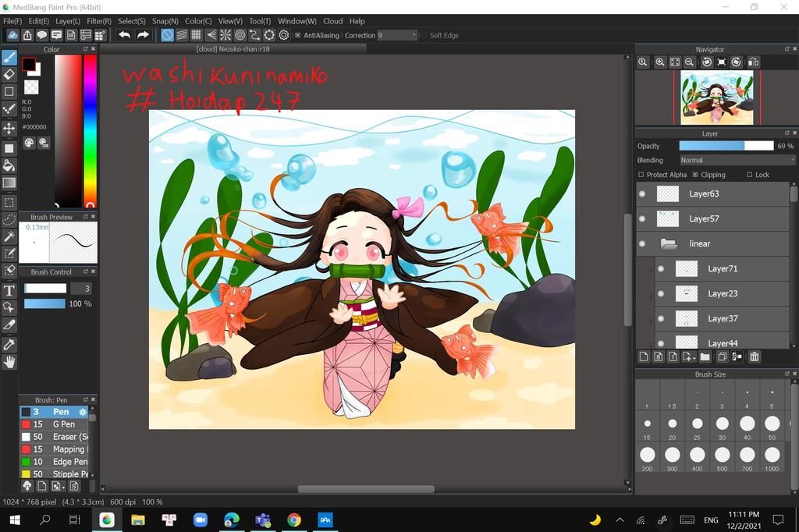Viewport: 799px width, 532px height.
Task: Select the Move tool
Action: click(9, 128)
